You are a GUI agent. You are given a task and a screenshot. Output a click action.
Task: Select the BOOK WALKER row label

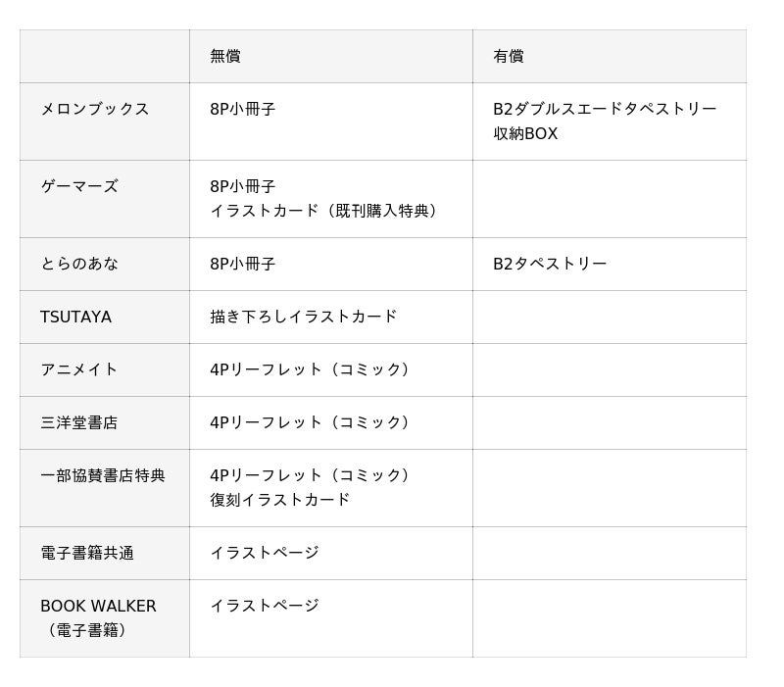[x=98, y=607]
